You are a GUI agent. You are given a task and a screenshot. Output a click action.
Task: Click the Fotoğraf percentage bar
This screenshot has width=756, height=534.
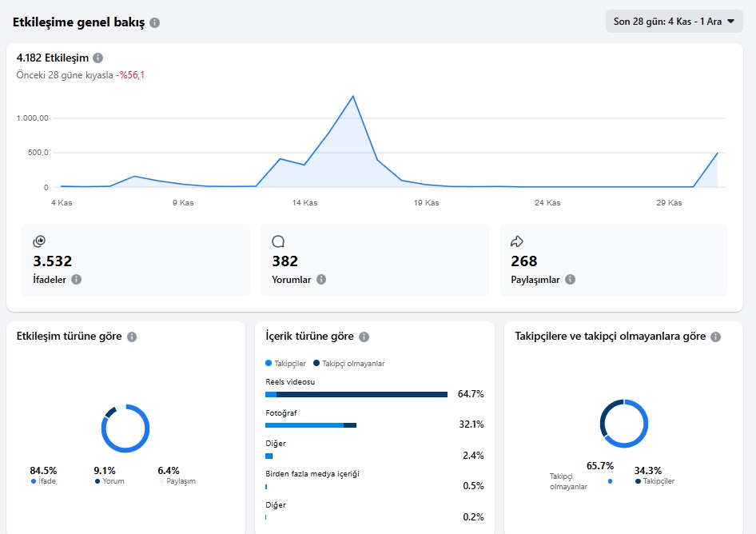[x=311, y=425]
